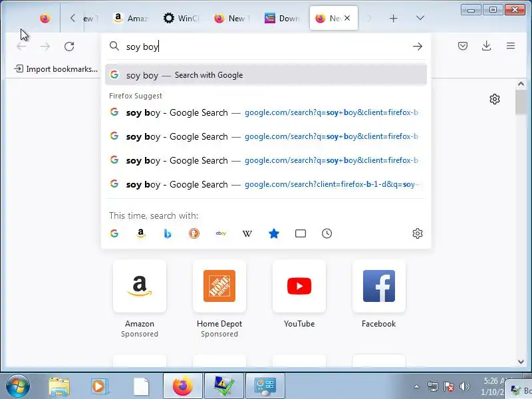Click Import bookmarks in bookmarks toolbar
This screenshot has width=532, height=399.
click(56, 69)
